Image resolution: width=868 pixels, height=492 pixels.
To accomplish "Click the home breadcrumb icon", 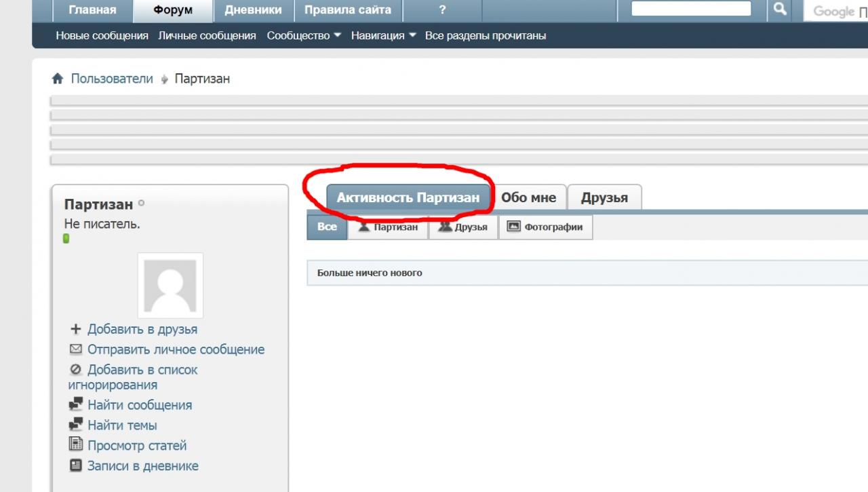I will tap(58, 79).
